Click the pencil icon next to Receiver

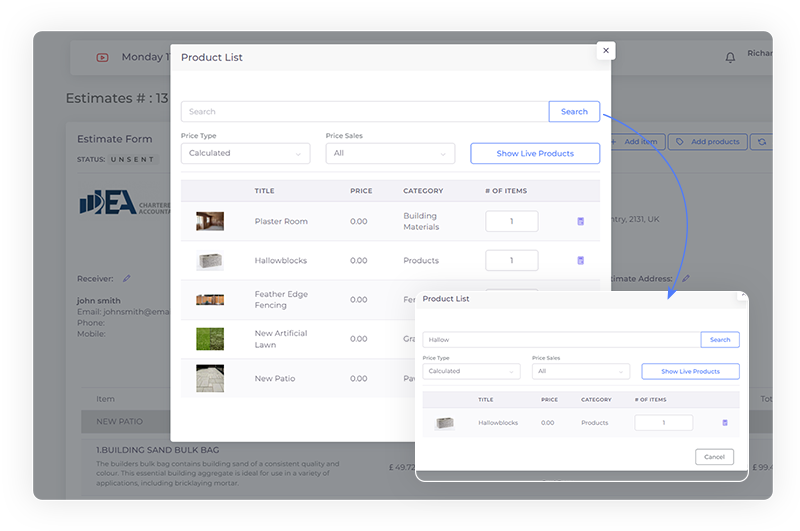[127, 278]
